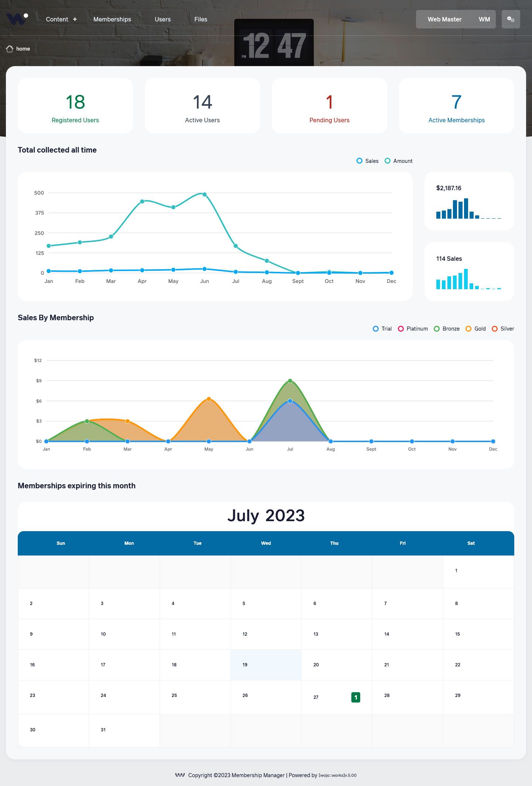Screen dimensions: 532x786
Task: Open the Files menu item
Action: click(x=201, y=19)
